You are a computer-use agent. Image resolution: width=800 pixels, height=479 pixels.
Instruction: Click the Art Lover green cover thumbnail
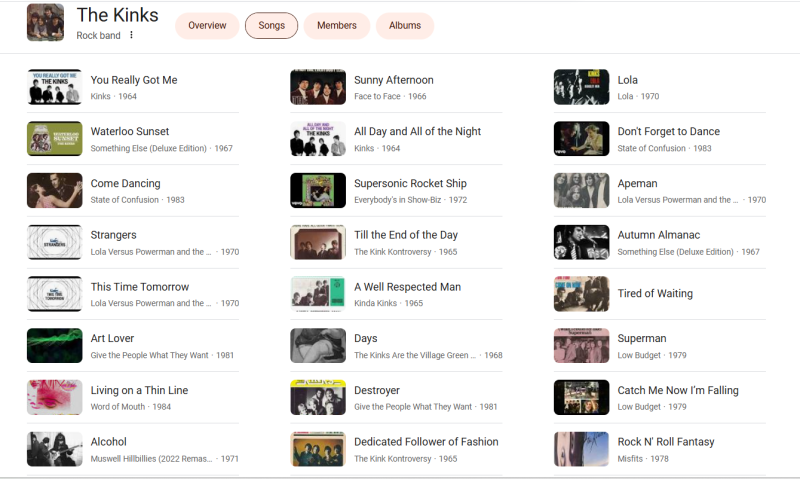pyautogui.click(x=54, y=345)
